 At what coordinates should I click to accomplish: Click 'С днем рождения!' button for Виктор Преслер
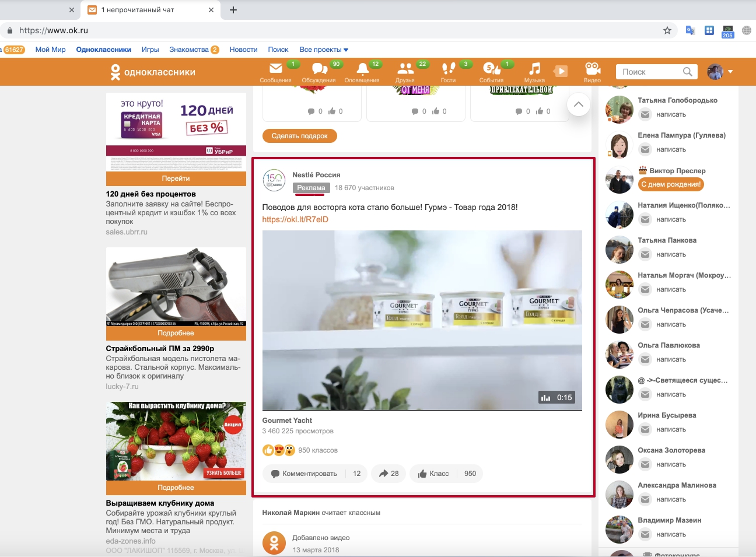click(x=671, y=184)
